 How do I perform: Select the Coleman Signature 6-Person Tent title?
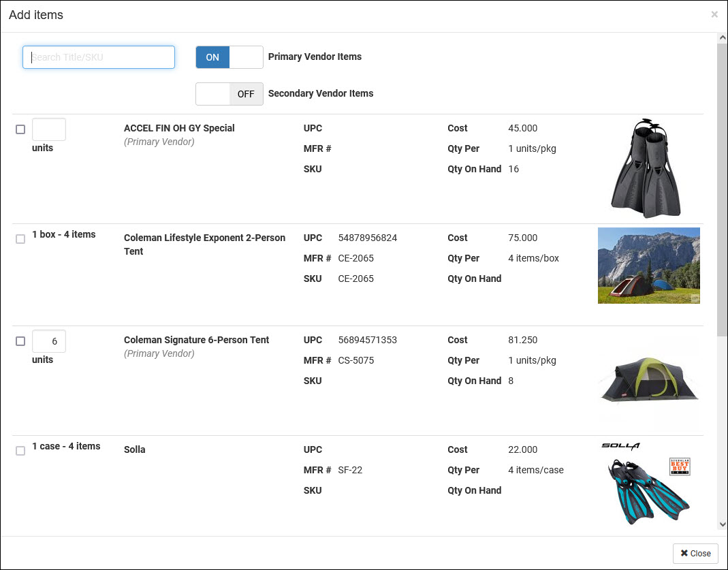[x=196, y=340]
